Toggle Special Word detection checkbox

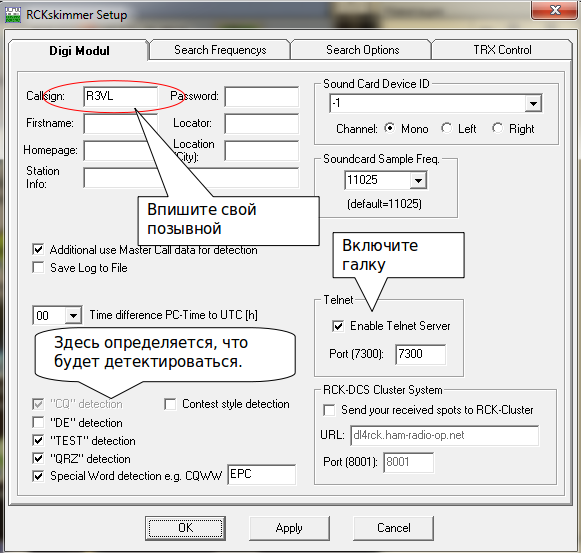point(38,476)
